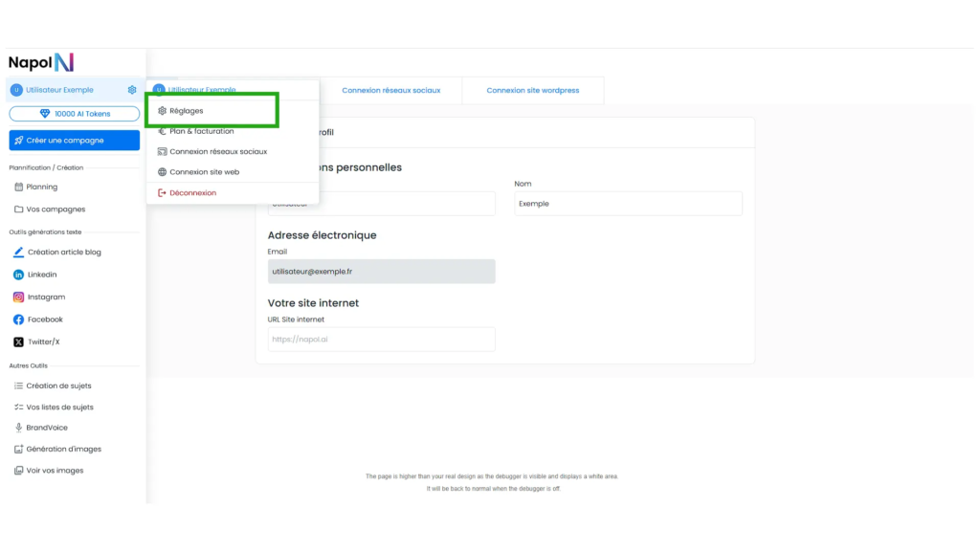Open Création article blog tool
Image resolution: width=980 pixels, height=551 pixels.
tap(63, 253)
